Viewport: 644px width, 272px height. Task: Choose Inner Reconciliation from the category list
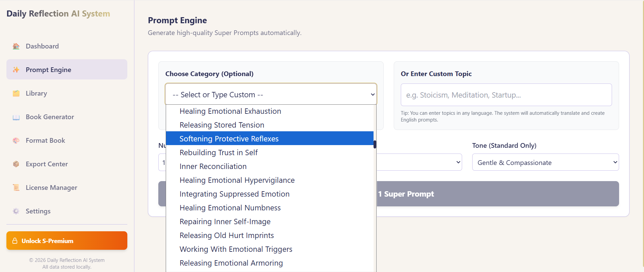click(x=213, y=166)
